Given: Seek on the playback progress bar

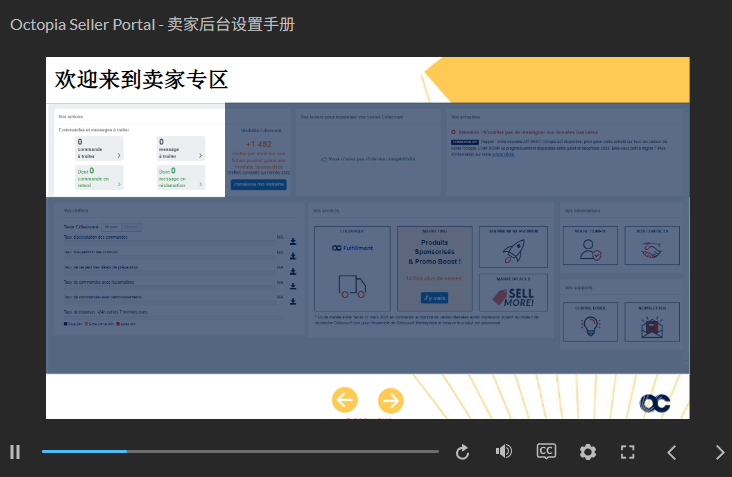Looking at the screenshot, I should [240, 451].
